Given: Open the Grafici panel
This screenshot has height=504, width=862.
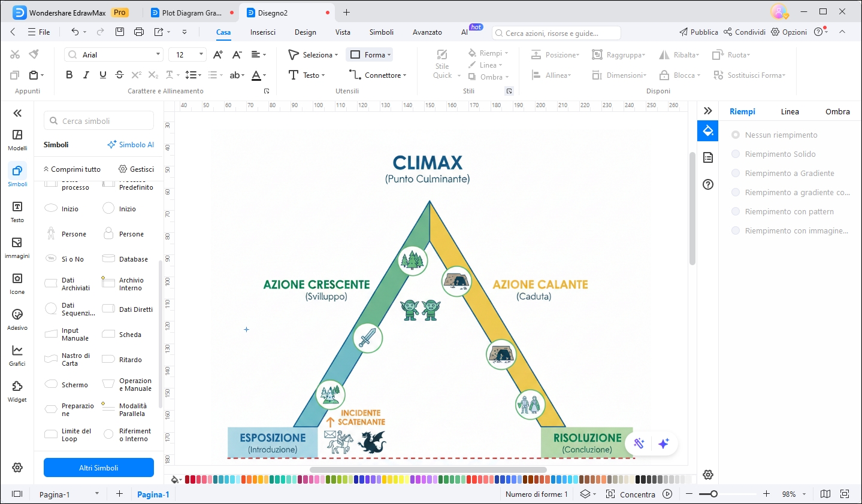Looking at the screenshot, I should pos(17,352).
